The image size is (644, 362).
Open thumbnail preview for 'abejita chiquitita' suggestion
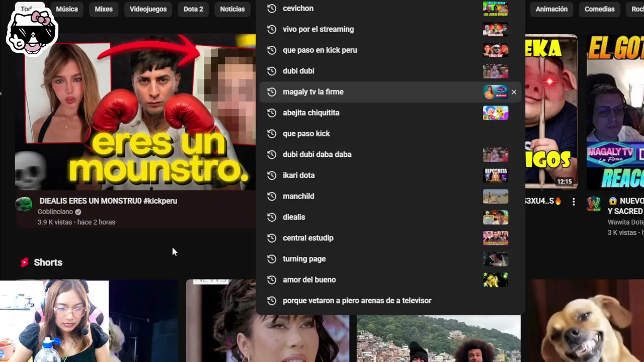(x=496, y=113)
